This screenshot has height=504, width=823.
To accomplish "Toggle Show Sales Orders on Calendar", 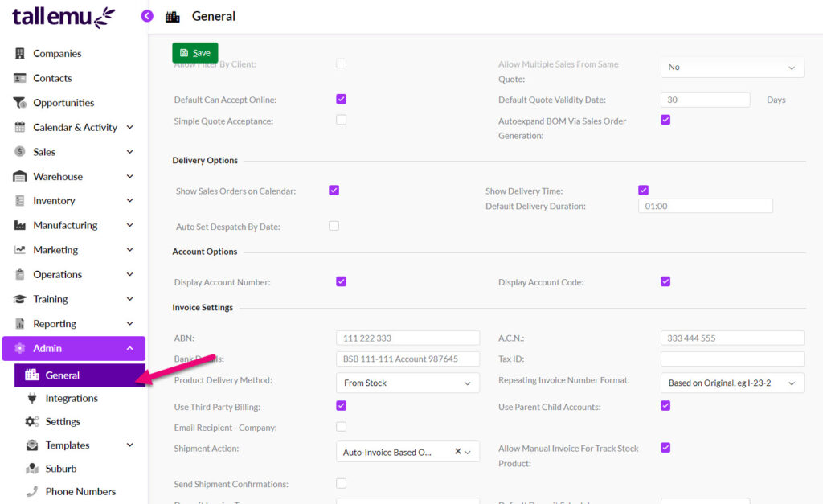I will tap(334, 190).
